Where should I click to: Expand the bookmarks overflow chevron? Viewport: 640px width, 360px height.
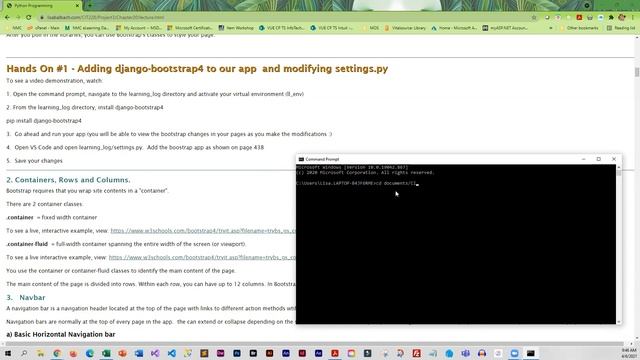tap(551, 28)
